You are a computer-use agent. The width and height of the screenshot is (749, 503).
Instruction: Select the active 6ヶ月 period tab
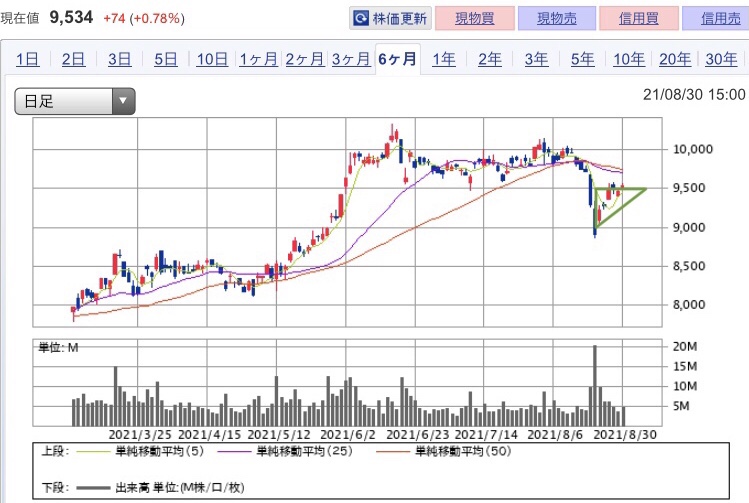coord(397,59)
